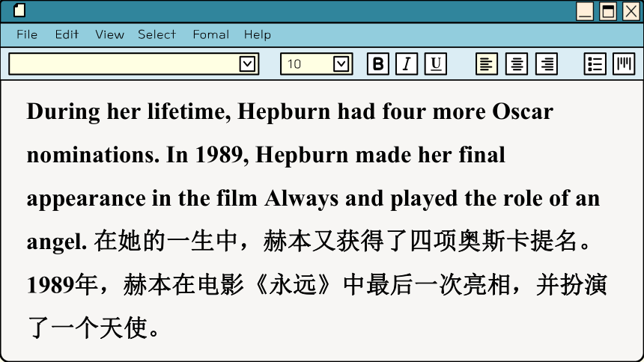
Task: Click the word "Hepburn" in first line
Action: pos(284,111)
